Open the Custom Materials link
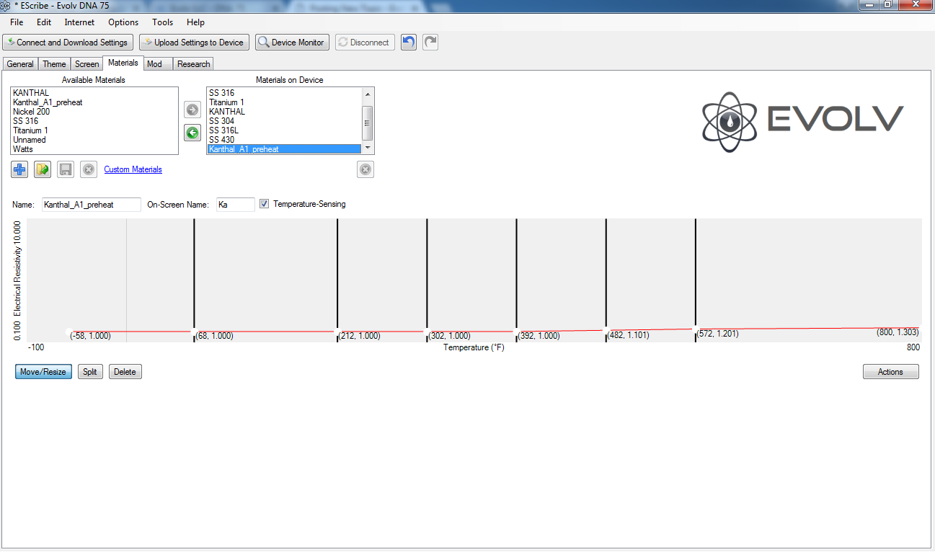 (x=133, y=169)
